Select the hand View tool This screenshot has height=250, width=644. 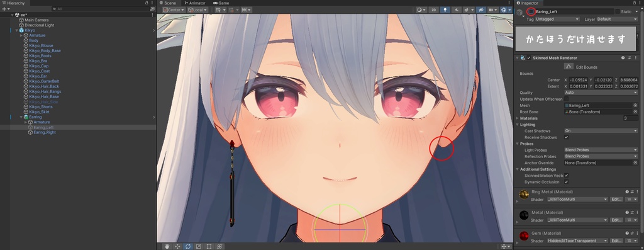(167, 246)
